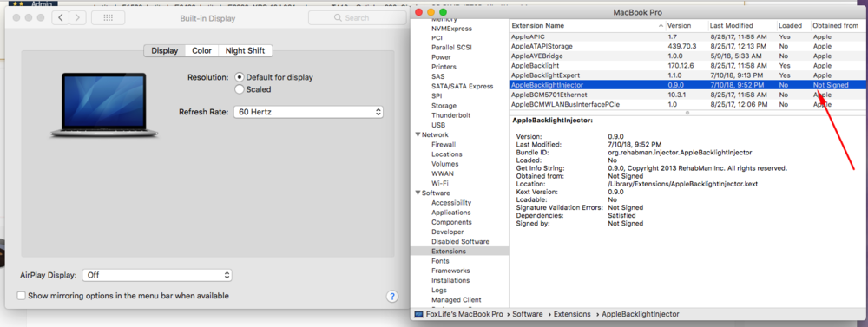Sort by the Obtained from column header
The image size is (868, 327).
pos(838,25)
